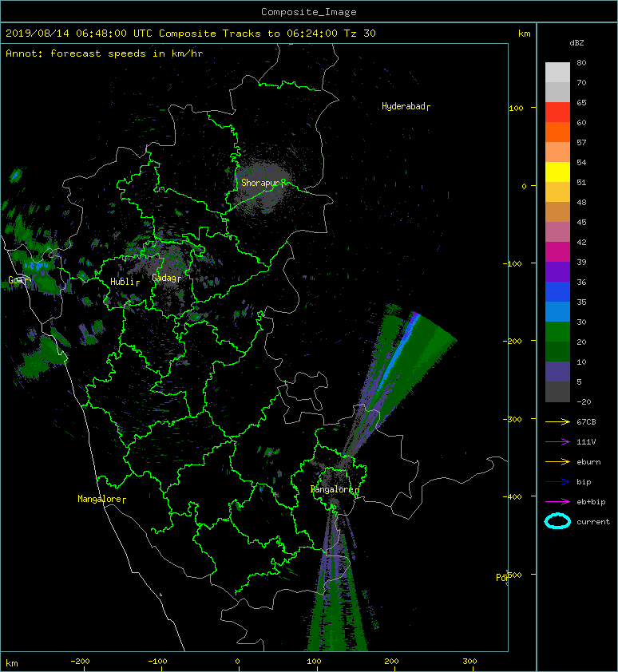
Task: Click the '300' tick on horizontal axis
Action: pyautogui.click(x=469, y=662)
